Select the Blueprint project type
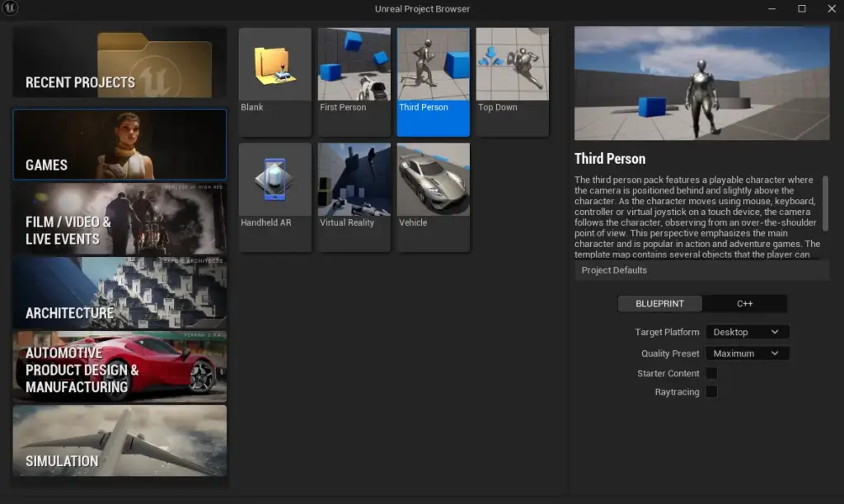Viewport: 844px width, 504px height. (x=660, y=304)
